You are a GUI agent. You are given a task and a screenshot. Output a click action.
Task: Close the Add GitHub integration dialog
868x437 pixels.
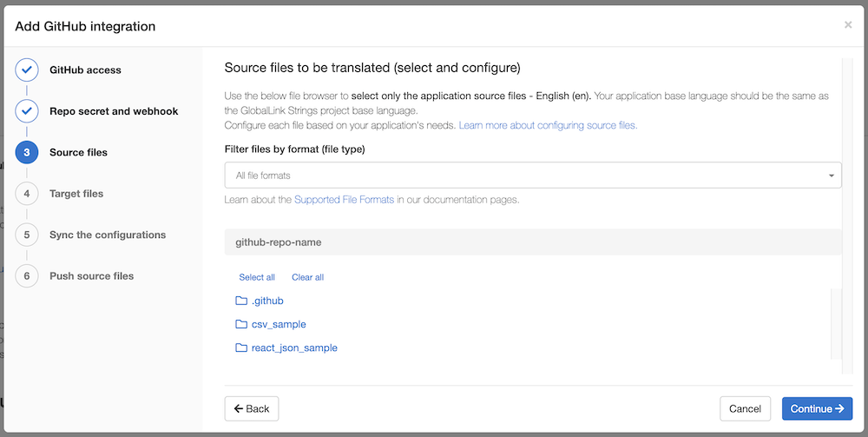coord(848,25)
